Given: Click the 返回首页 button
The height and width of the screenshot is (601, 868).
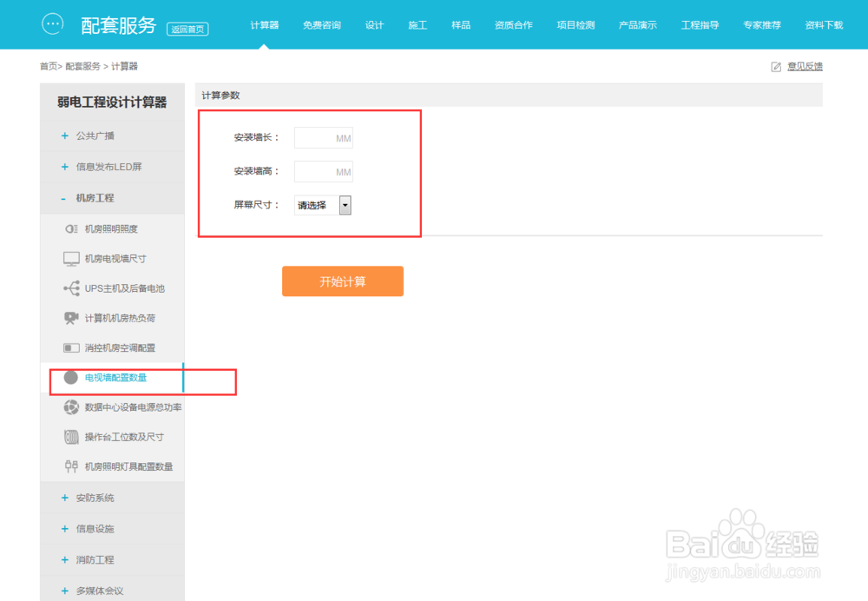Looking at the screenshot, I should [x=187, y=29].
